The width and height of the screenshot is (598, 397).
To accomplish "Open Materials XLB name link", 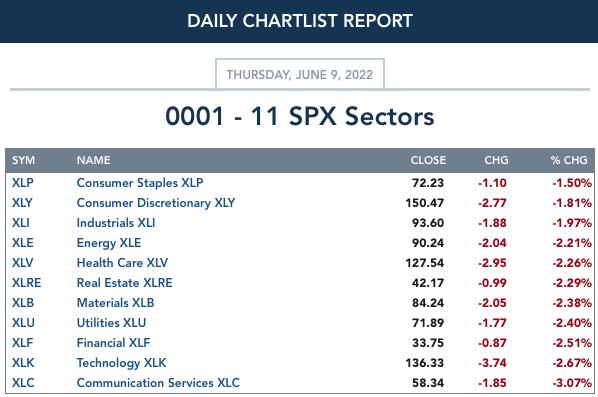I will (x=115, y=303).
